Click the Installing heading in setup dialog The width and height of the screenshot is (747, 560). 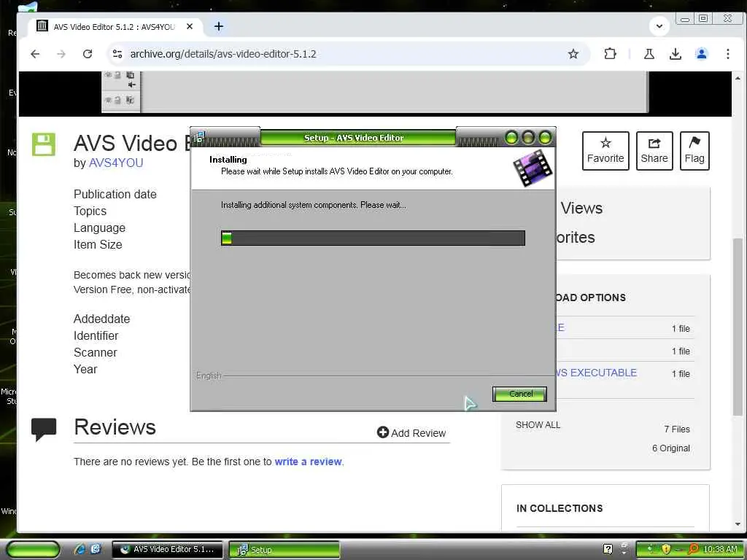228,160
